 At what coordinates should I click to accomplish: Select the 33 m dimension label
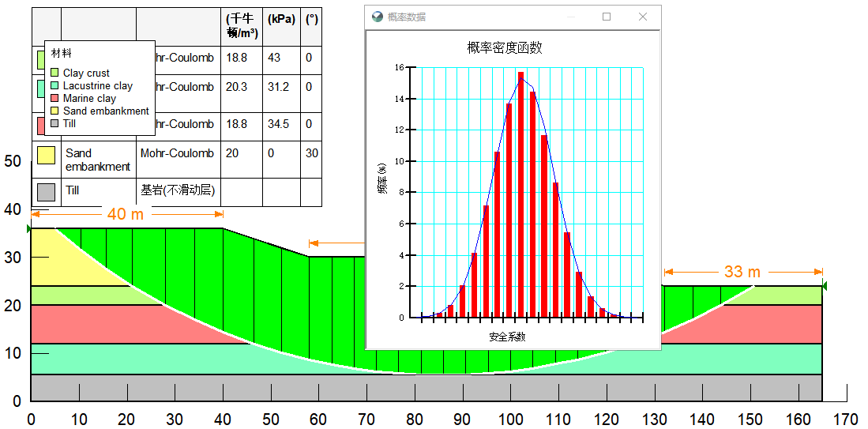(x=742, y=273)
